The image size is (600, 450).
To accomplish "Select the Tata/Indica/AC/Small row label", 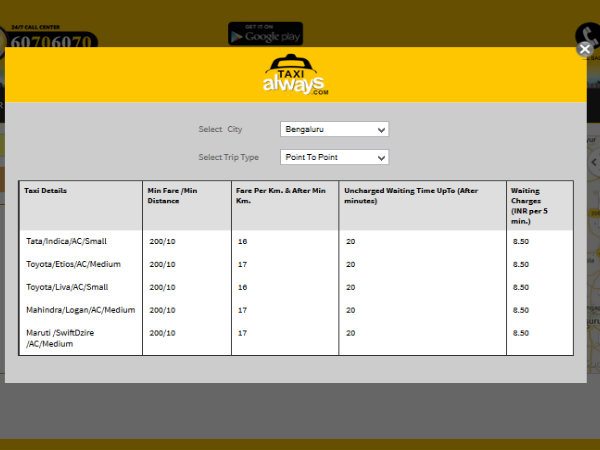I will [x=66, y=241].
